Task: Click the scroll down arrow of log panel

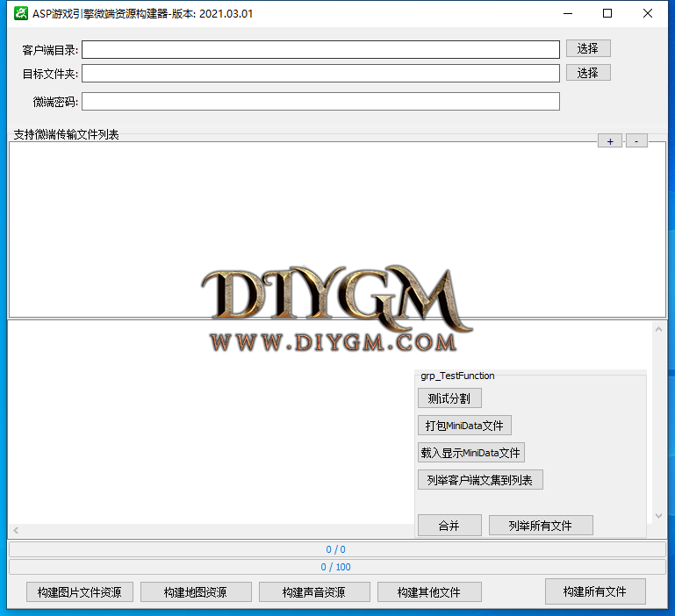Action: [658, 515]
